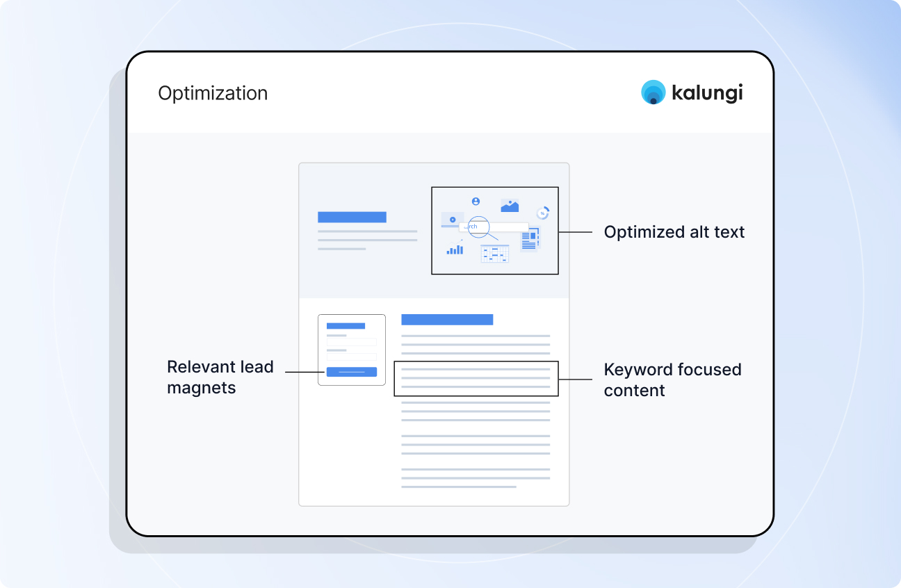
Task: Click the blue hero headline bar
Action: tap(352, 217)
